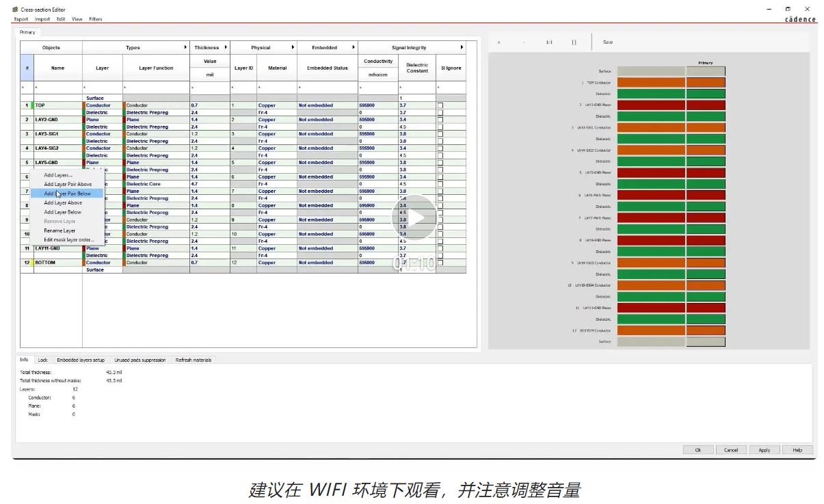Expand the Thickness column group arrow
Viewport: 824px width, 504px height.
point(226,47)
